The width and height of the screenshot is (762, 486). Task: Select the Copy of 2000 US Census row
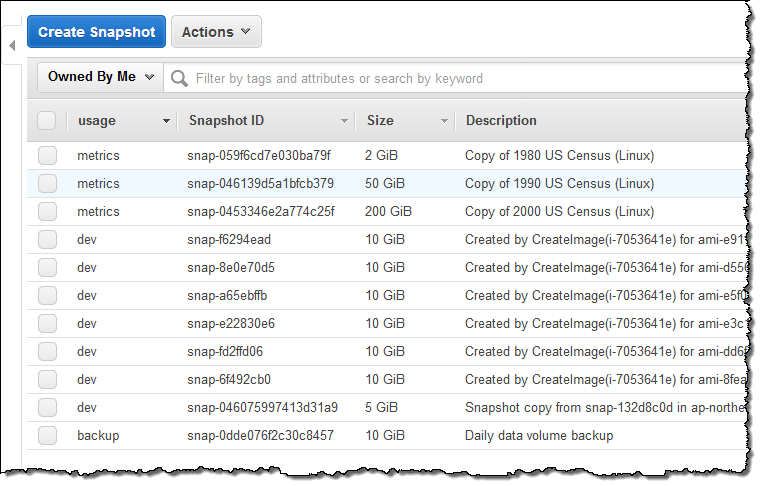560,212
